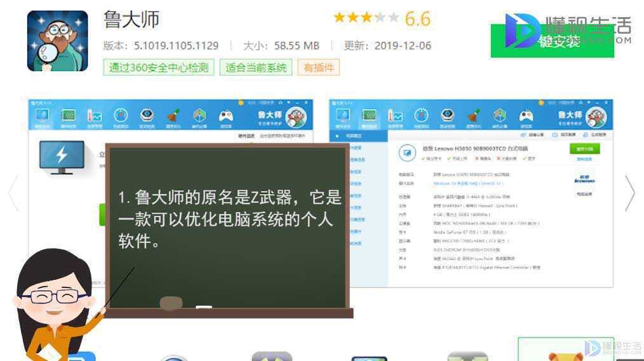The image size is (644, 361).
Task: Click the game controller icon in the second preview
Action: pyautogui.click(x=526, y=117)
